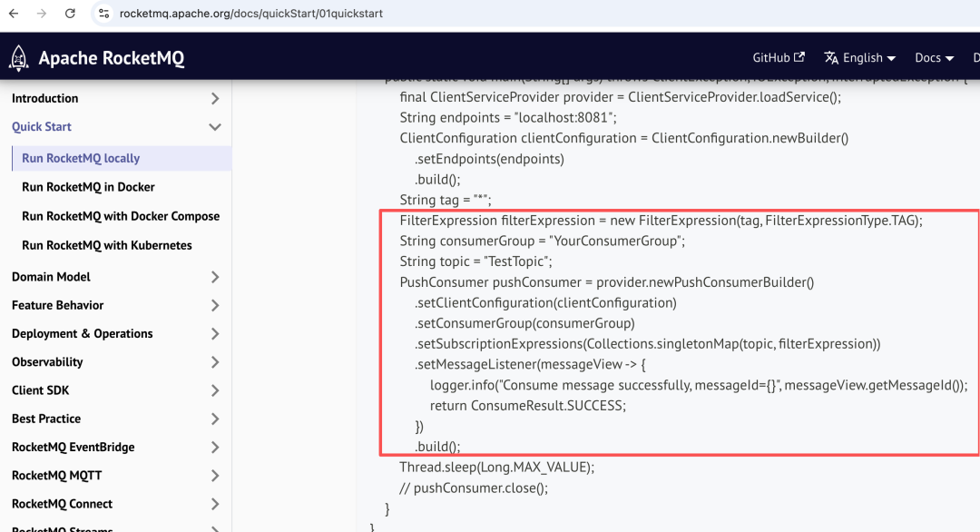Viewport: 980px width, 532px height.
Task: Click the '// pushConsumer.close();' comment line
Action: [474, 488]
